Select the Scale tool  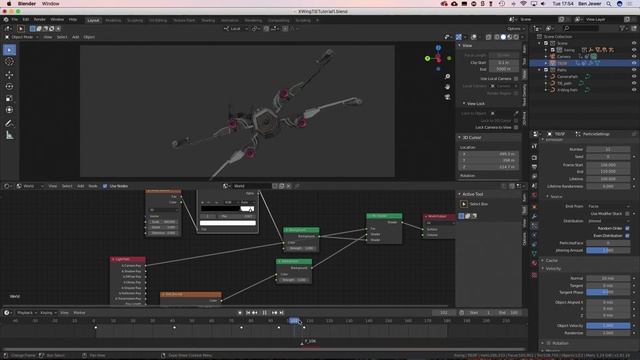click(x=9, y=98)
